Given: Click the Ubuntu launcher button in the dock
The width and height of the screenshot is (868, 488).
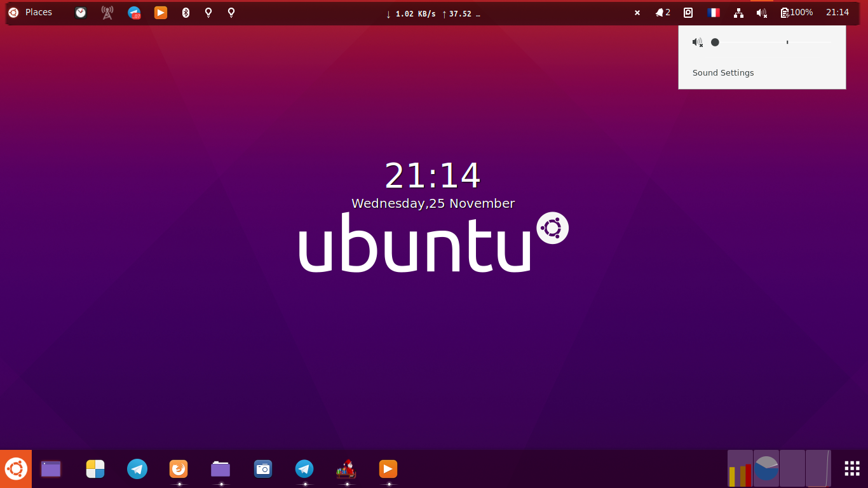Looking at the screenshot, I should [x=15, y=469].
